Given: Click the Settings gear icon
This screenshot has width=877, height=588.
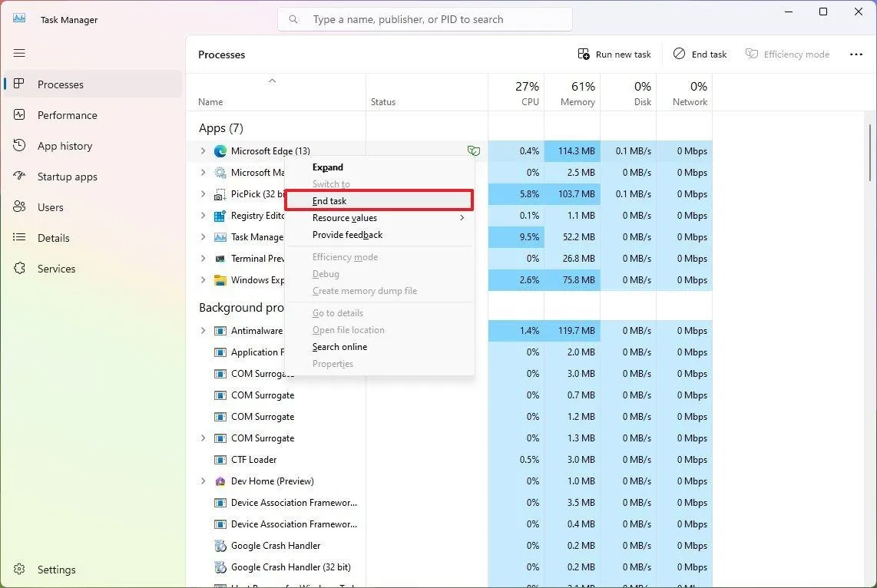Looking at the screenshot, I should click(x=19, y=569).
